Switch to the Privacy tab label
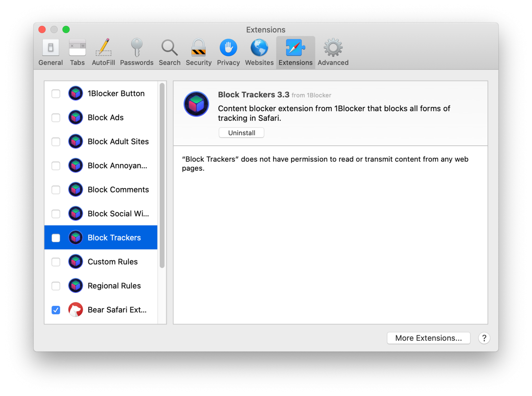The height and width of the screenshot is (396, 532). click(228, 63)
